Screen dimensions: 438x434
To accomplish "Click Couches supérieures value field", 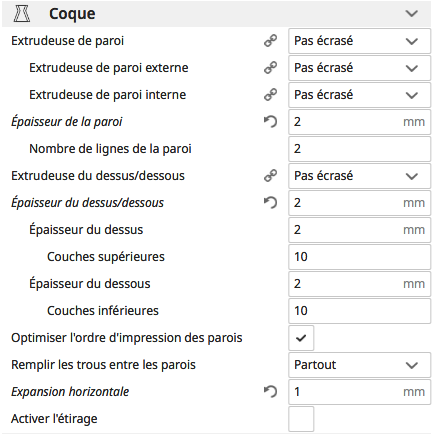I will 359,257.
